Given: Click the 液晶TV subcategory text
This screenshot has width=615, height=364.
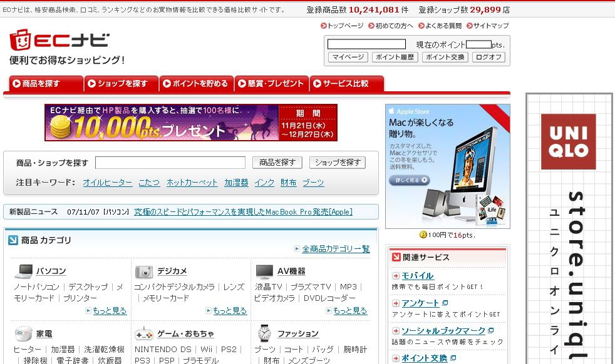Looking at the screenshot, I should click(269, 287).
